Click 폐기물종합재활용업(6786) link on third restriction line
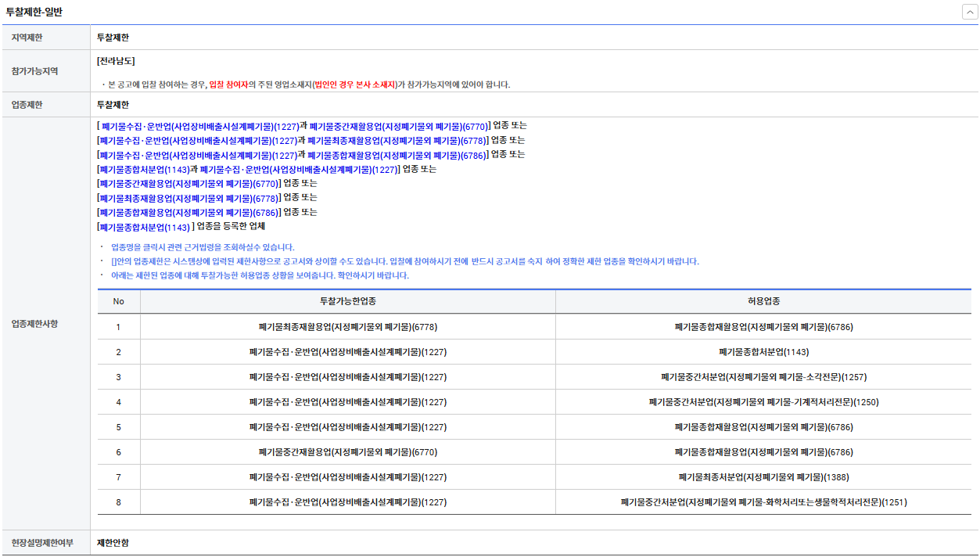980x557 pixels. tap(397, 155)
